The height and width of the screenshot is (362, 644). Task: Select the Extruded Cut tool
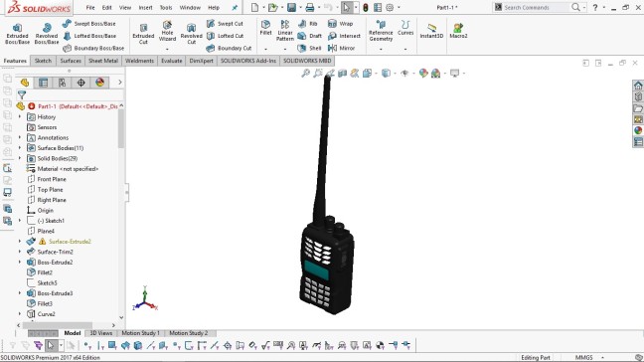[x=143, y=34]
